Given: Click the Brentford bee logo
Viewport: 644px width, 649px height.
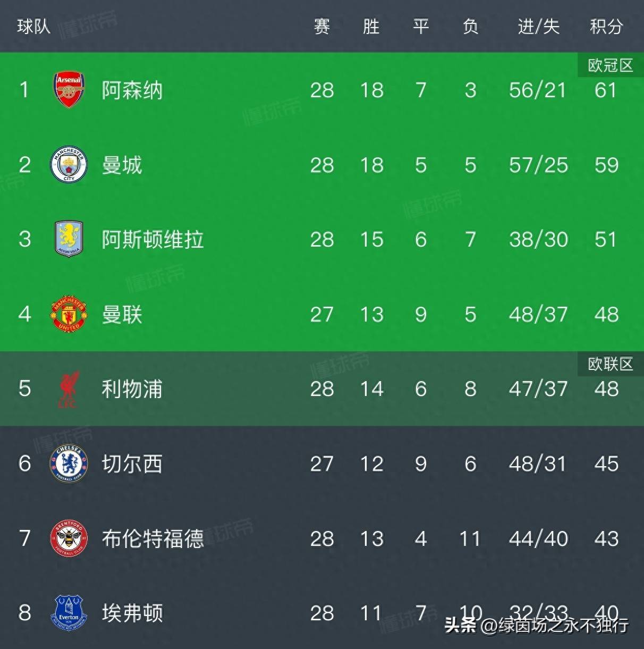Looking at the screenshot, I should pyautogui.click(x=68, y=538).
